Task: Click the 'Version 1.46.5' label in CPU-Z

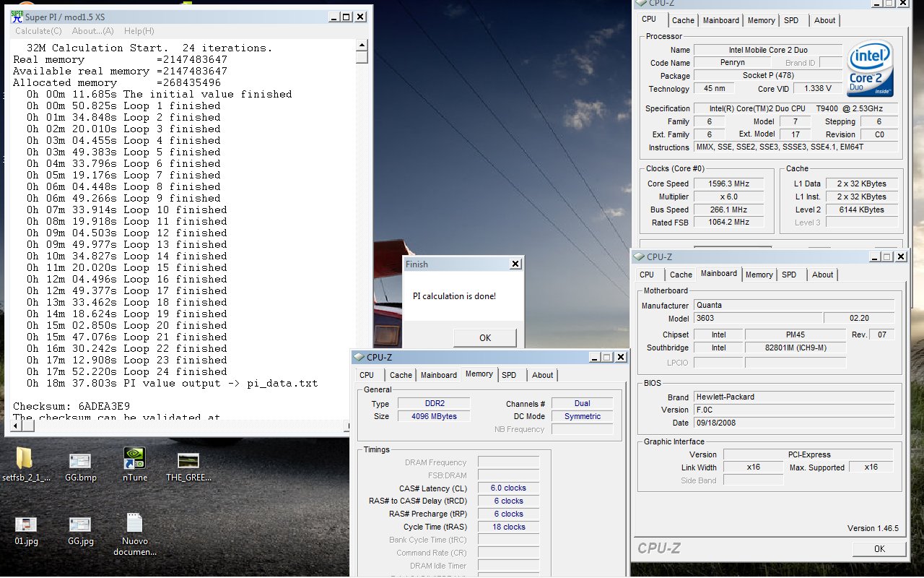Action: click(873, 528)
